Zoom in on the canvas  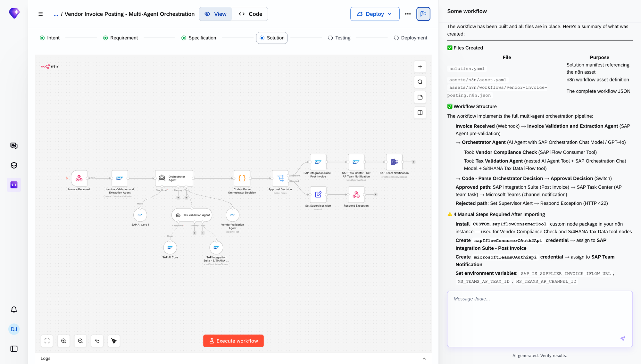coord(64,341)
